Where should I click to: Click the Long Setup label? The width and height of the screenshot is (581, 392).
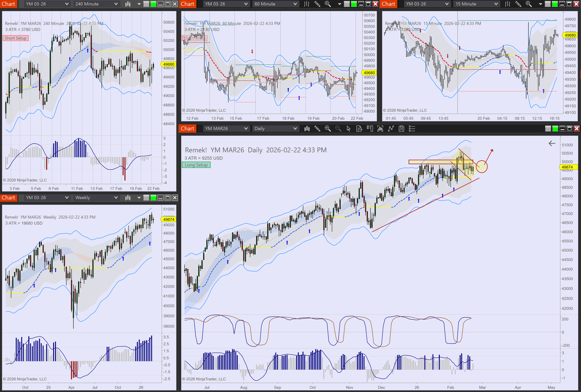click(x=196, y=165)
